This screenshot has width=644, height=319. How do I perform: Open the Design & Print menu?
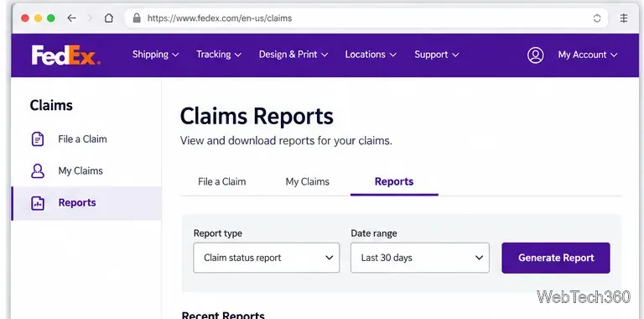(x=293, y=55)
